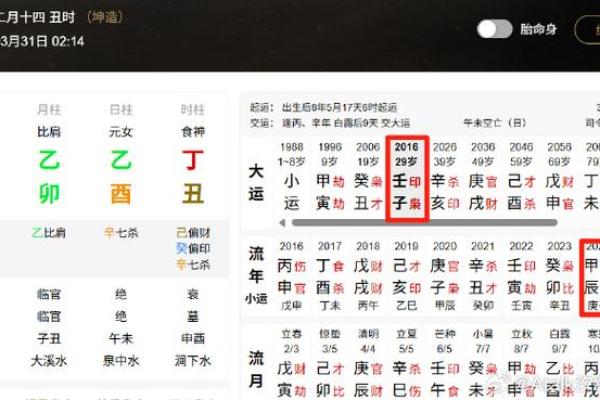Choose the 2026 辛亥 大运 column
The image size is (600, 400).
pos(445,181)
